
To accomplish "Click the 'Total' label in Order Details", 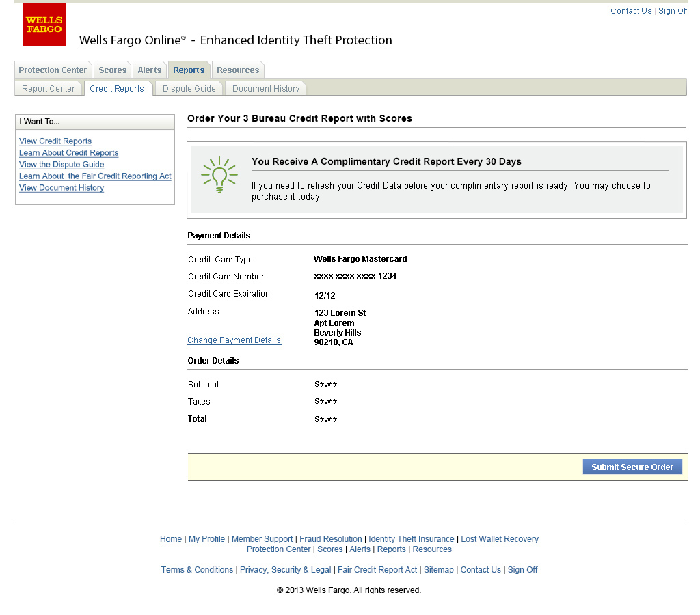I will click(197, 419).
